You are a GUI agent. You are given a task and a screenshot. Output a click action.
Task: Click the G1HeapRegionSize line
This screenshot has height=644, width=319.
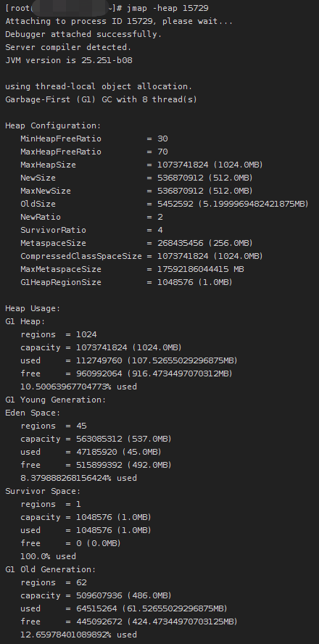126,282
